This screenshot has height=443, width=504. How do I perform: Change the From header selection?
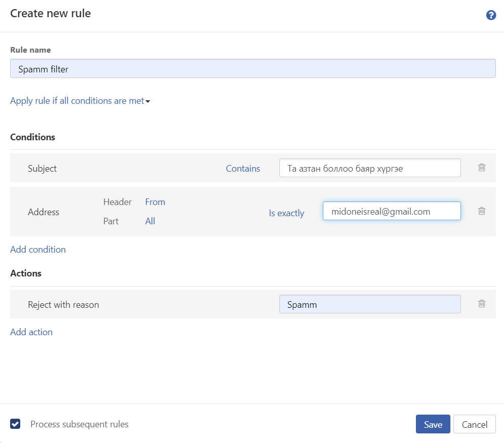pyautogui.click(x=155, y=202)
